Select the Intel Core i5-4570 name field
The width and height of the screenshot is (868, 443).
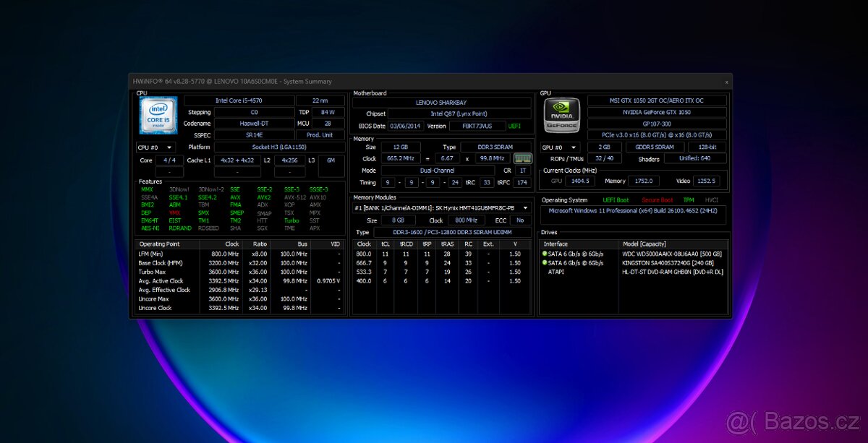pyautogui.click(x=239, y=100)
